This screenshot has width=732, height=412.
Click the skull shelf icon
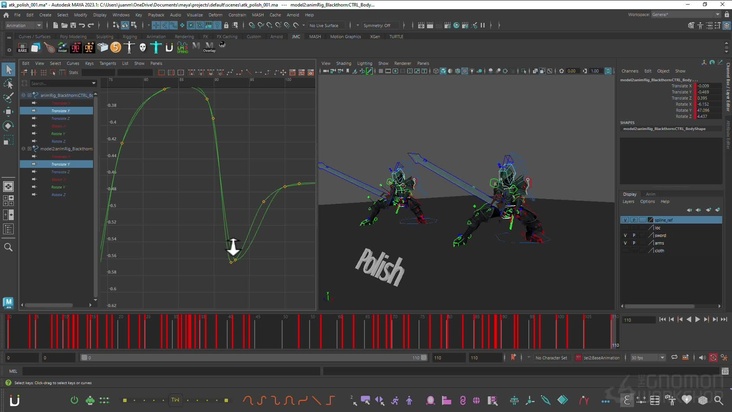pyautogui.click(x=143, y=47)
